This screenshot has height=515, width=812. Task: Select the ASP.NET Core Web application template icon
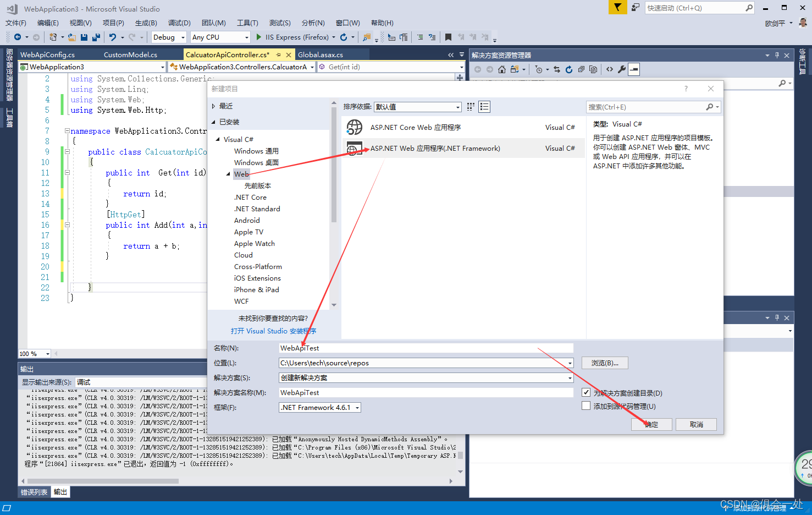(355, 127)
